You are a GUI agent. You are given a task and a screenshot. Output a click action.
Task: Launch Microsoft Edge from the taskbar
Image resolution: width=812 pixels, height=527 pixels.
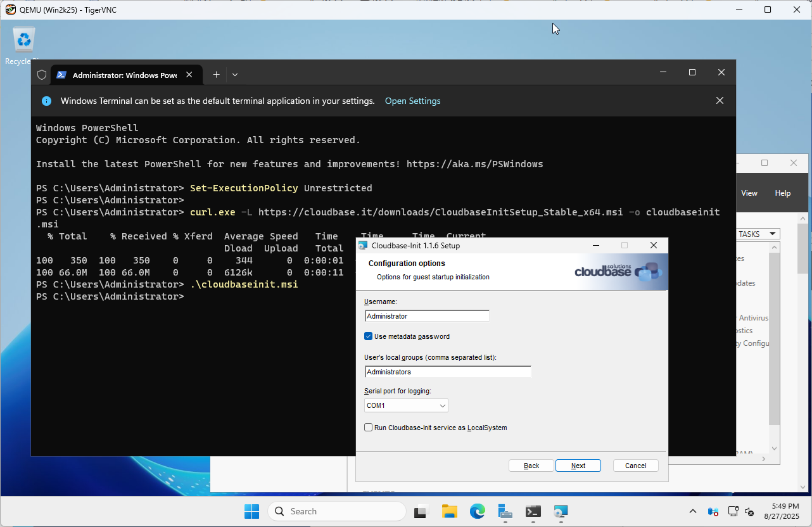[x=477, y=511]
